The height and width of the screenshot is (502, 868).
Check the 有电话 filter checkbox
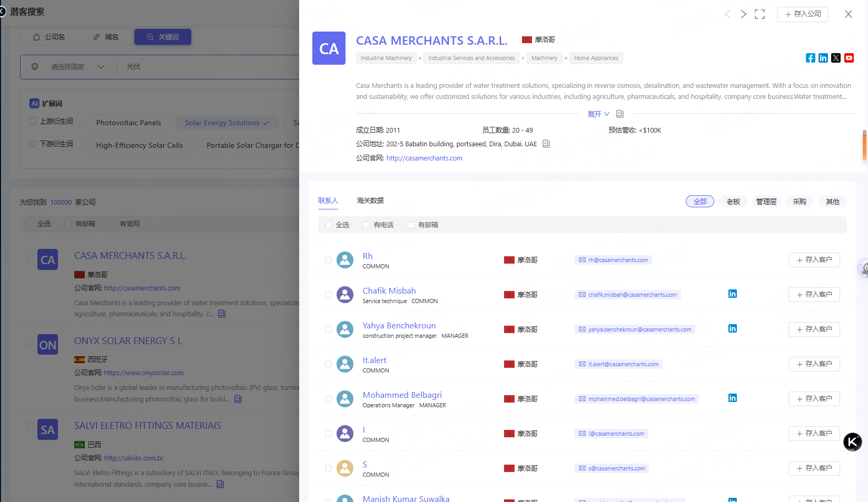(x=367, y=225)
